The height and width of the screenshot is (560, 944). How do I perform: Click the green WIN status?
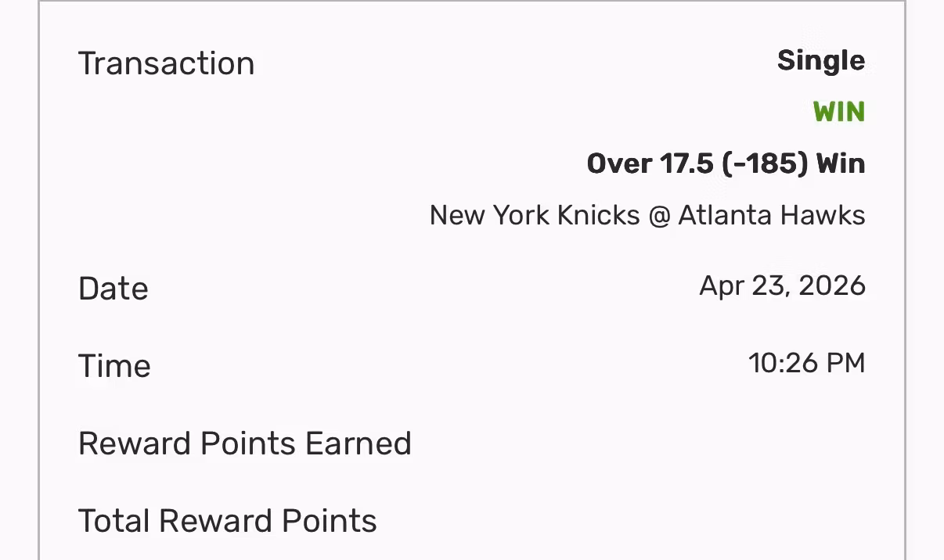pos(838,113)
